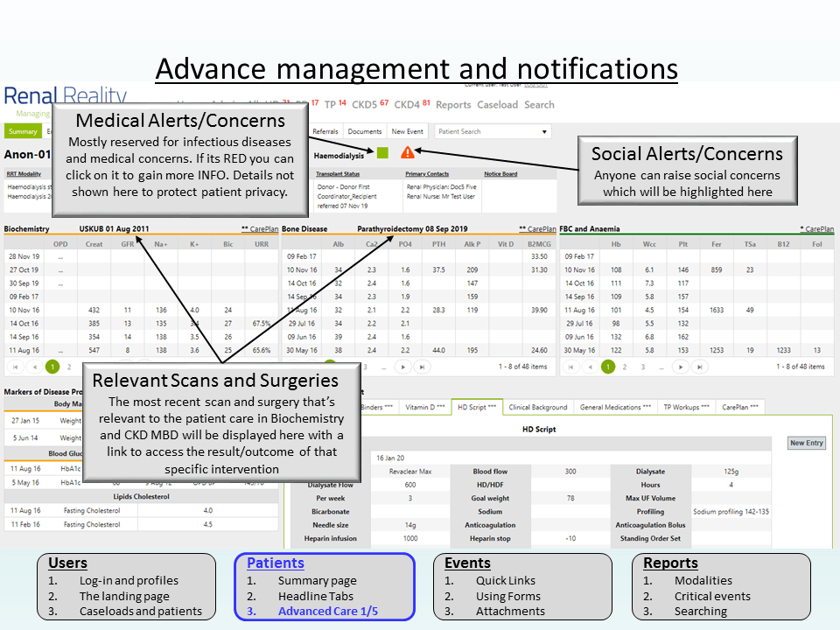
Task: Click the New Event button
Action: tap(407, 132)
